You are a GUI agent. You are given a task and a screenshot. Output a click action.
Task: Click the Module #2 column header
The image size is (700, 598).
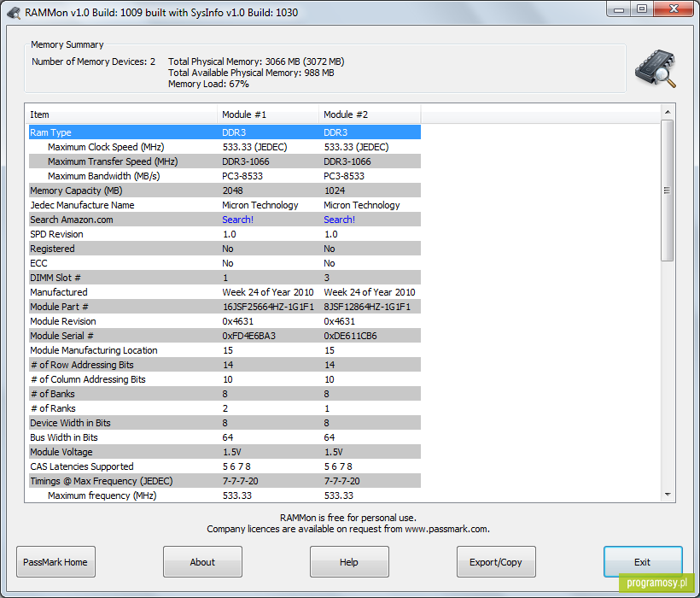point(370,114)
